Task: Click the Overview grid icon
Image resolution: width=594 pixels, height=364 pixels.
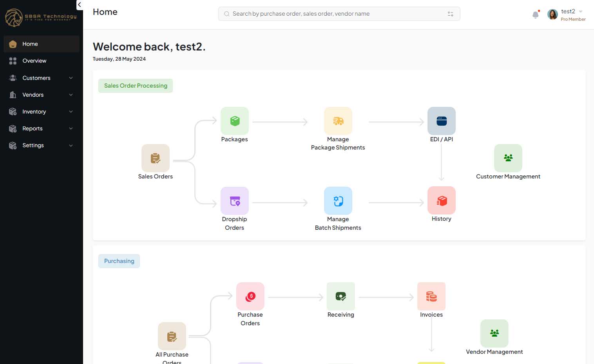Action: 13,61
